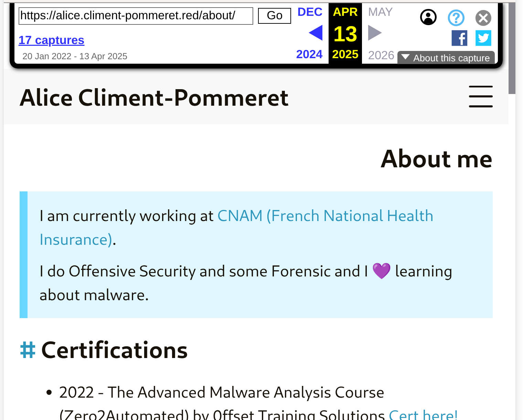Open the site's hamburger menu

tap(481, 97)
